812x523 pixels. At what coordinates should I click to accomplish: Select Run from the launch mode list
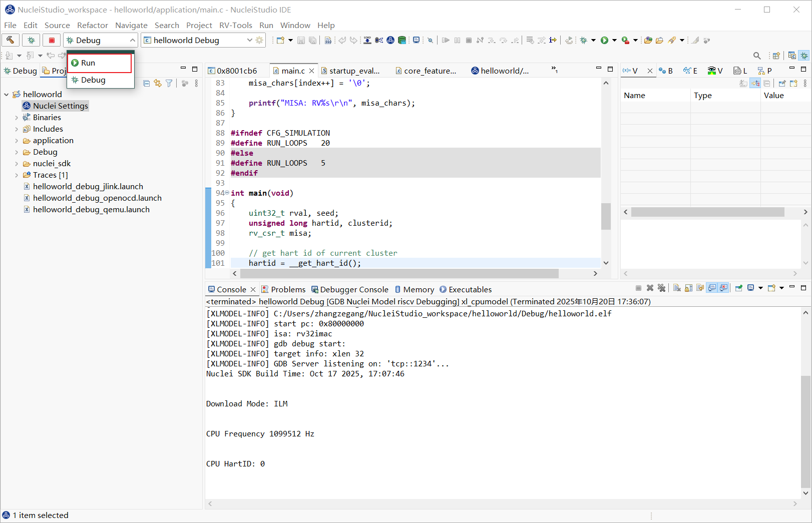(x=88, y=63)
